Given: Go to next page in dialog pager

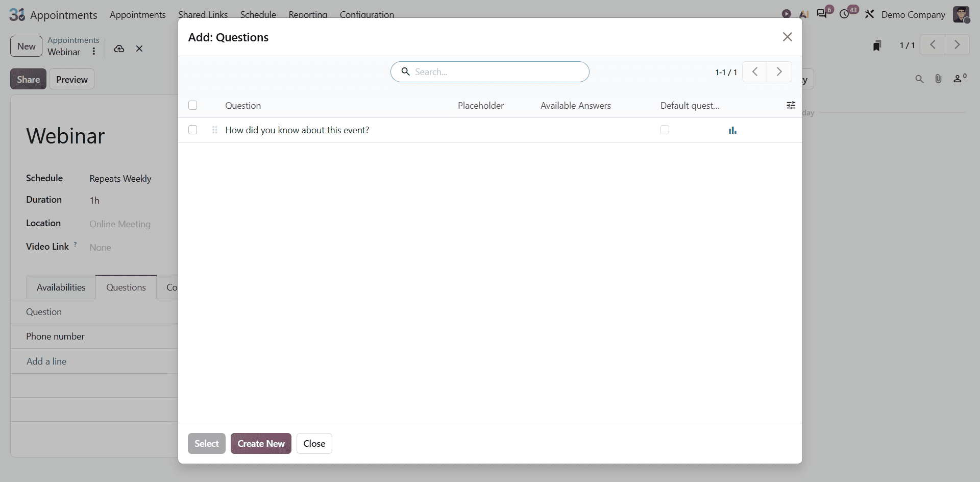Looking at the screenshot, I should 779,71.
